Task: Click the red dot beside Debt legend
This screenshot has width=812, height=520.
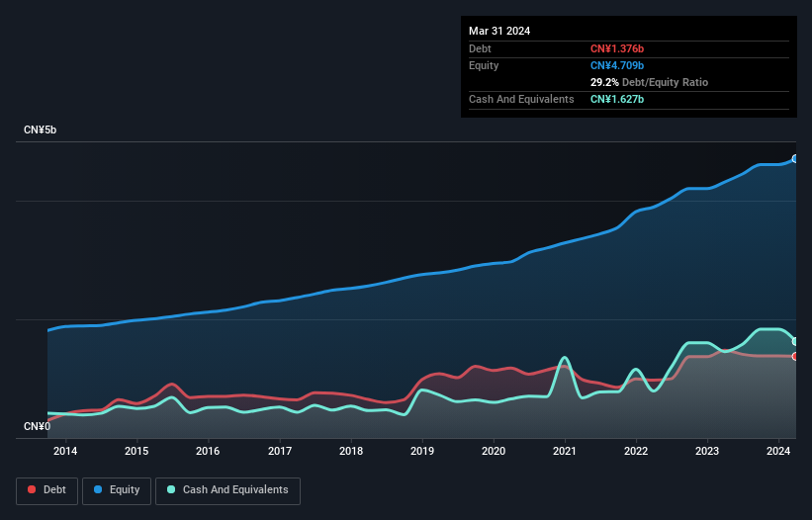Action: coord(33,490)
